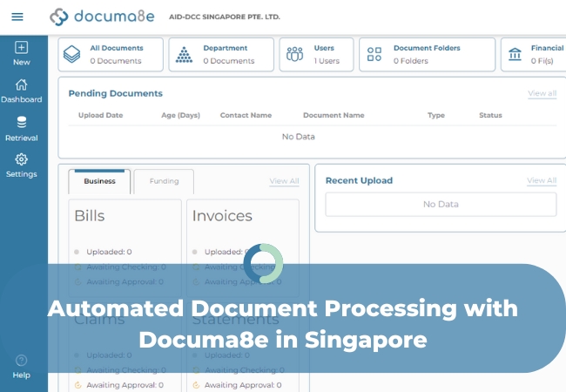Open the hamburger menu icon
The image size is (566, 392).
(17, 17)
